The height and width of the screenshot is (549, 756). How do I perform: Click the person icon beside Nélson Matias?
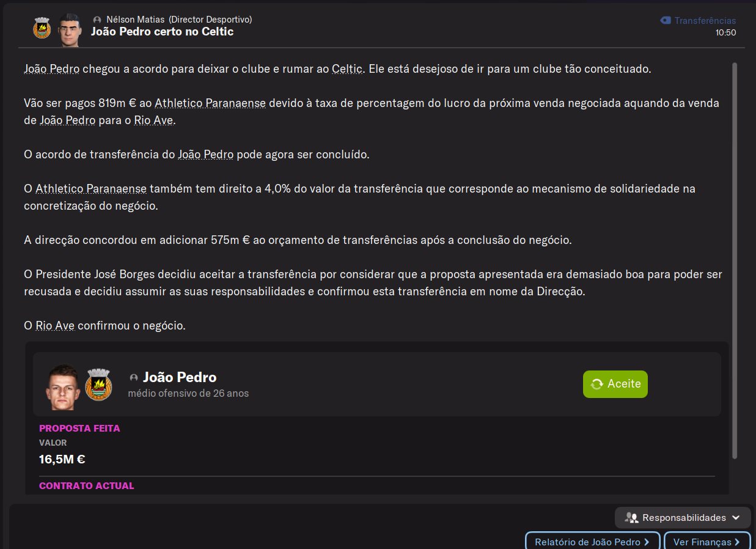click(x=97, y=20)
